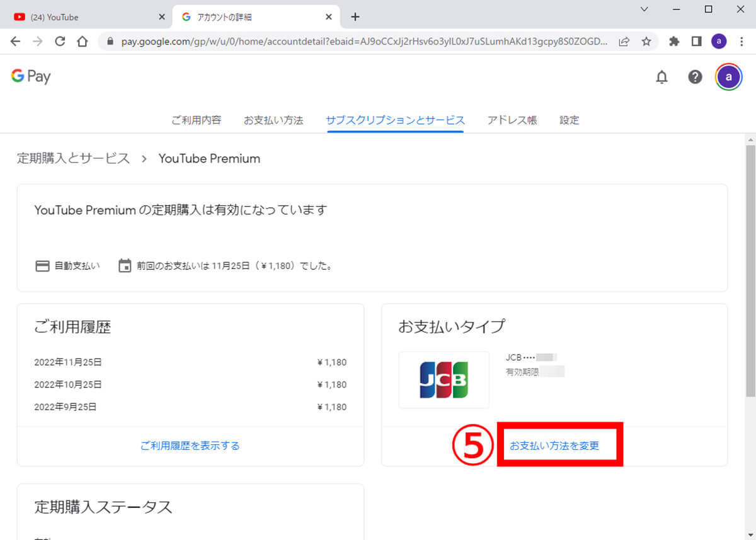Image resolution: width=756 pixels, height=540 pixels.
Task: Click the お支払いタイプ heading
Action: coord(452,326)
